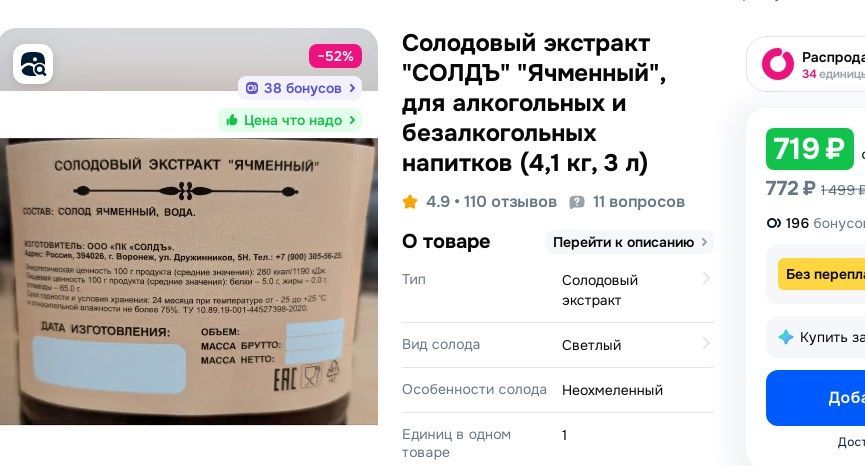Image resolution: width=865 pixels, height=466 pixels.
Task: Tap the pink -52% discount badge
Action: point(335,56)
